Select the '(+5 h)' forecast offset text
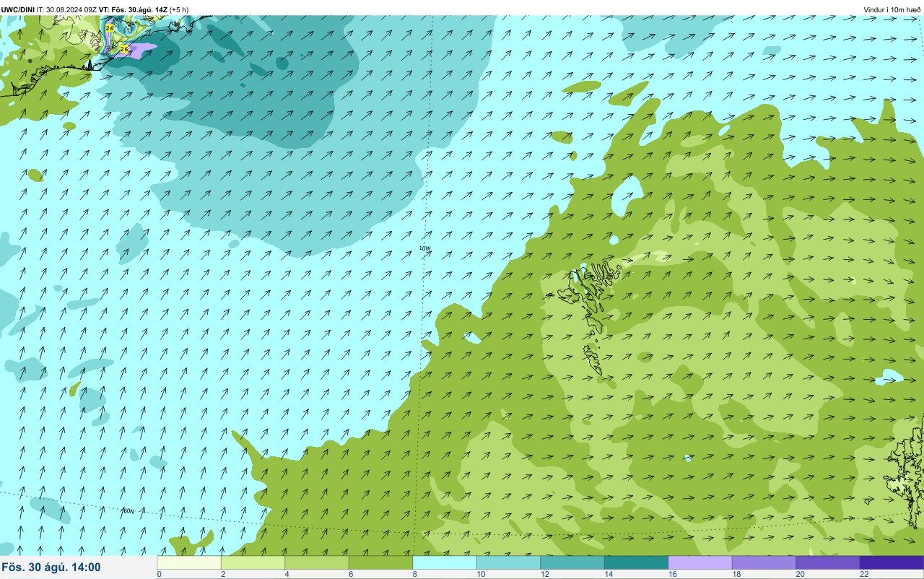The width and height of the screenshot is (924, 579). 179,9
